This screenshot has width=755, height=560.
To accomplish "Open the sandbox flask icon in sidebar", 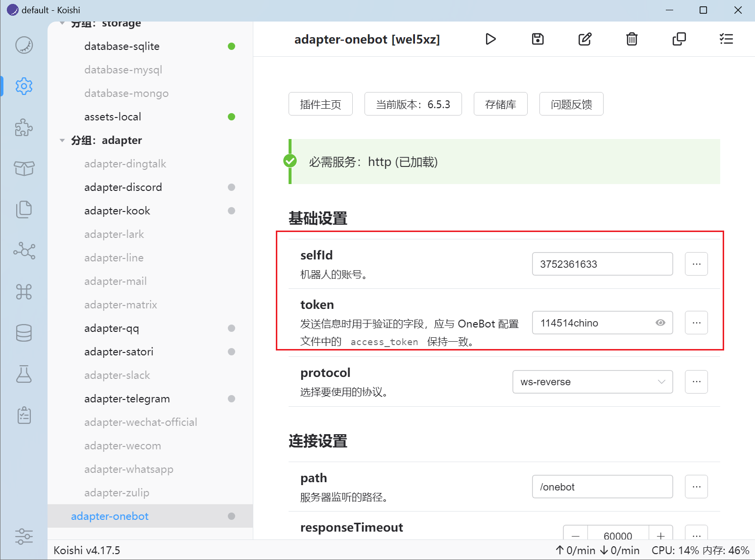I will pyautogui.click(x=24, y=374).
